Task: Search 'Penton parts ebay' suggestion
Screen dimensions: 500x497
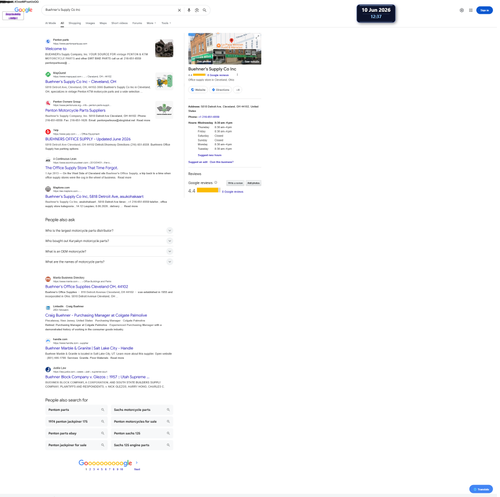Action: point(76,433)
